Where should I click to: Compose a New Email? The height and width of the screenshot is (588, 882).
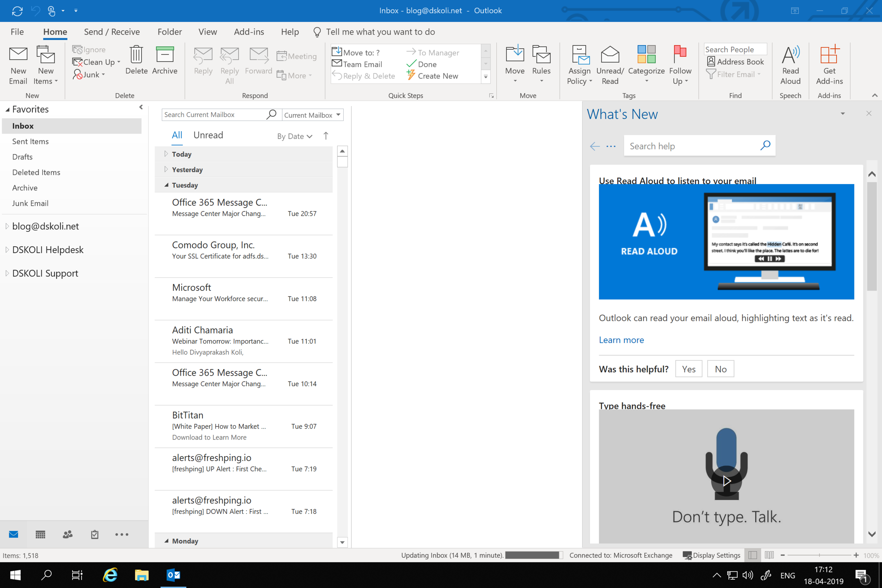tap(18, 66)
